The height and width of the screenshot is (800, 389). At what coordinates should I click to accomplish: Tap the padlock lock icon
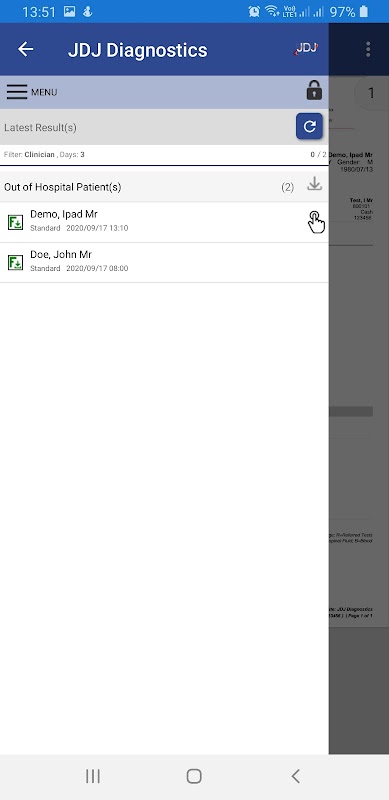coord(314,90)
